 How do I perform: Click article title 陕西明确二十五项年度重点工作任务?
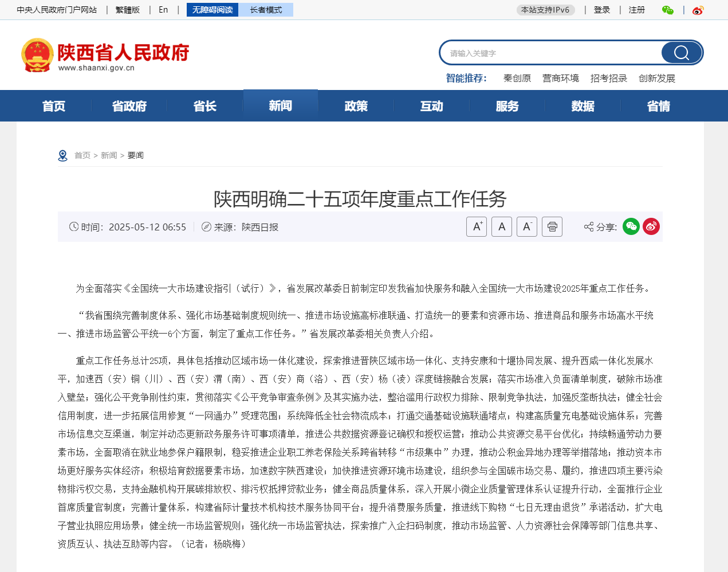[360, 199]
